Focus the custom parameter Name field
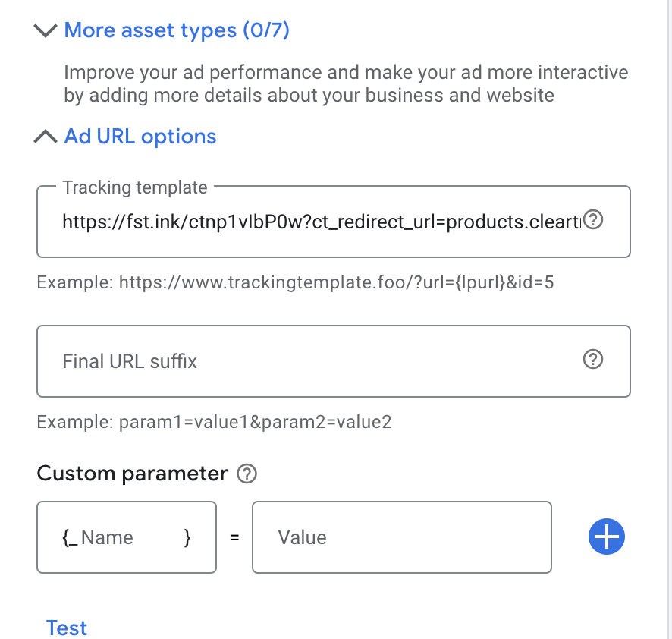The height and width of the screenshot is (639, 672). coord(127,537)
